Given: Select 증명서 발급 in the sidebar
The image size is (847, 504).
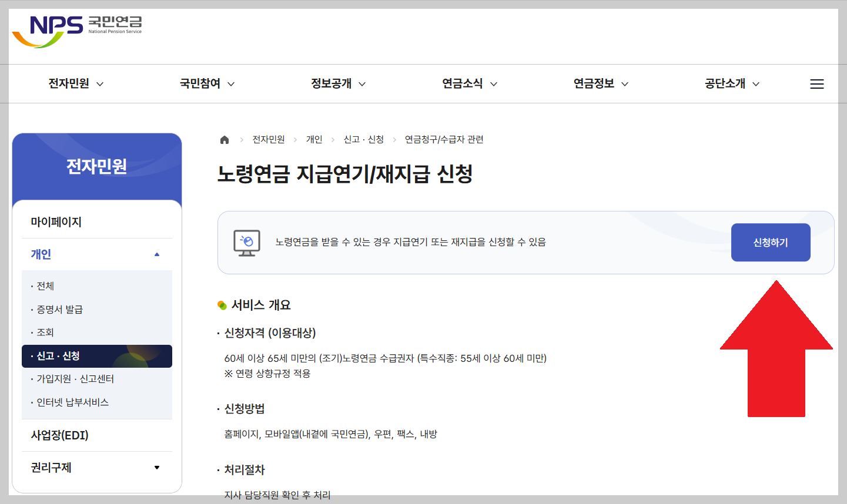Looking at the screenshot, I should (x=59, y=310).
